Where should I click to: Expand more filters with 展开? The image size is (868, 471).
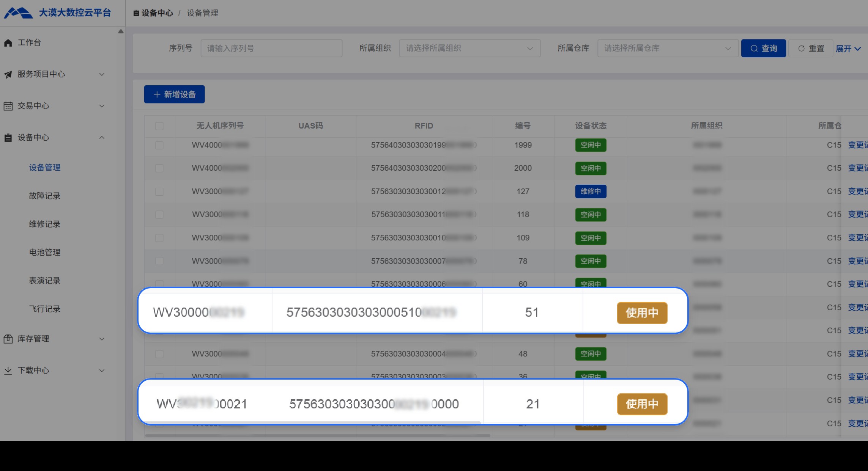point(848,49)
